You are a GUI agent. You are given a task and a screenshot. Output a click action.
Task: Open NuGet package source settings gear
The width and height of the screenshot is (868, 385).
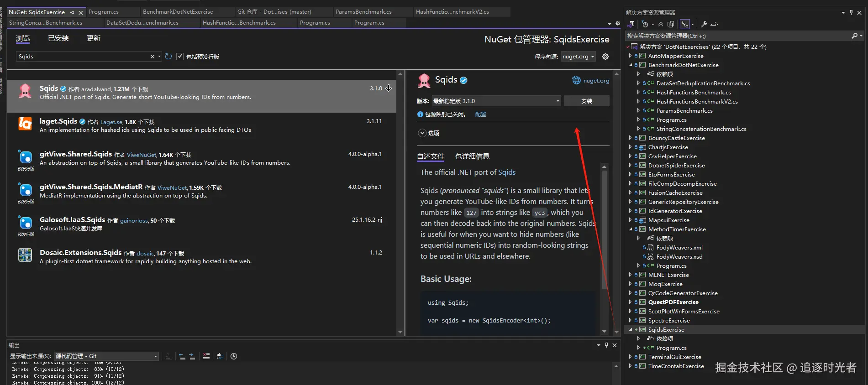coord(605,57)
